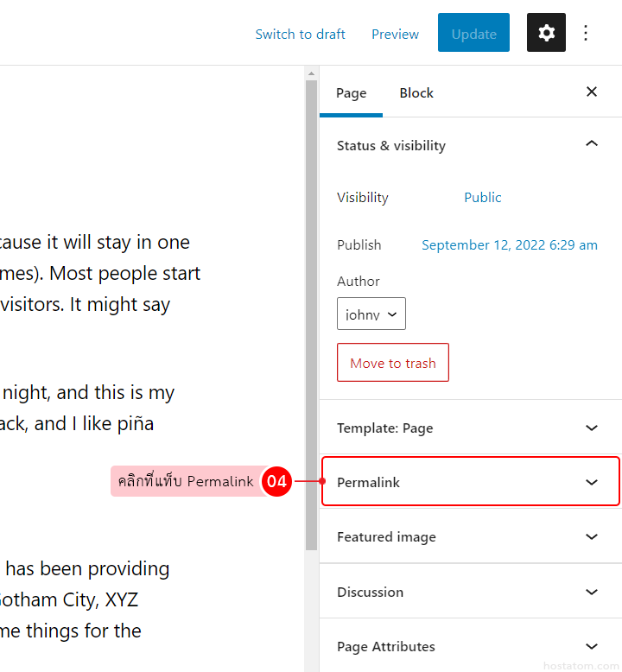This screenshot has height=672, width=622.
Task: Close the settings sidebar with X
Action: (x=592, y=92)
